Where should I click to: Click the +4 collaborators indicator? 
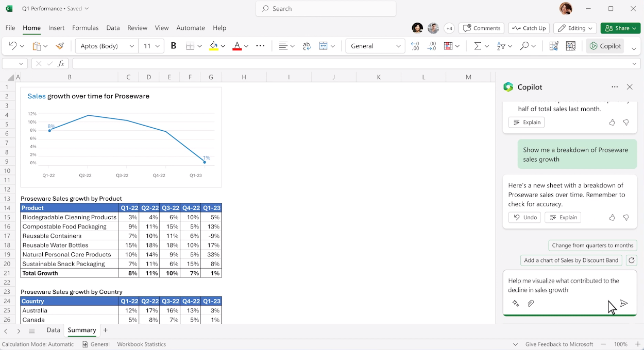point(449,28)
